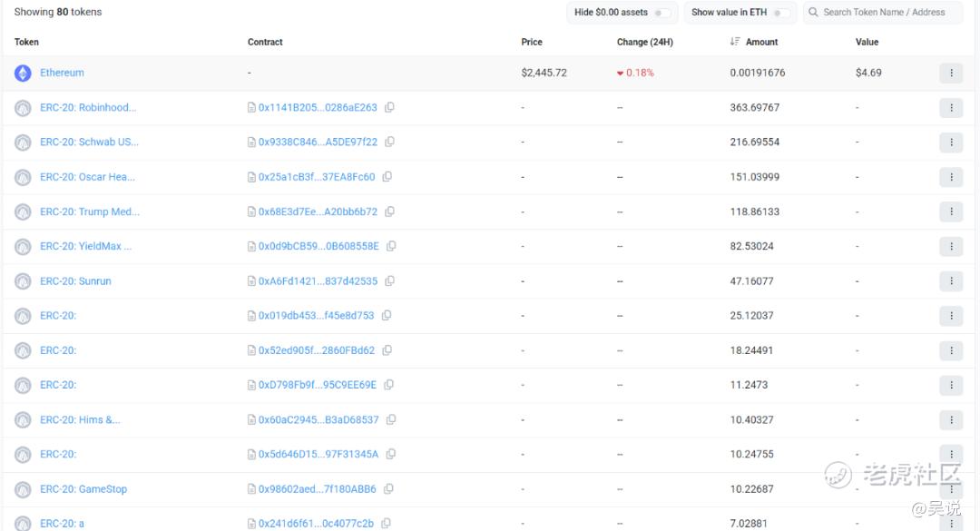Open contract link 0x60aC2945...B3aD68537
The width and height of the screenshot is (980, 531).
[318, 419]
